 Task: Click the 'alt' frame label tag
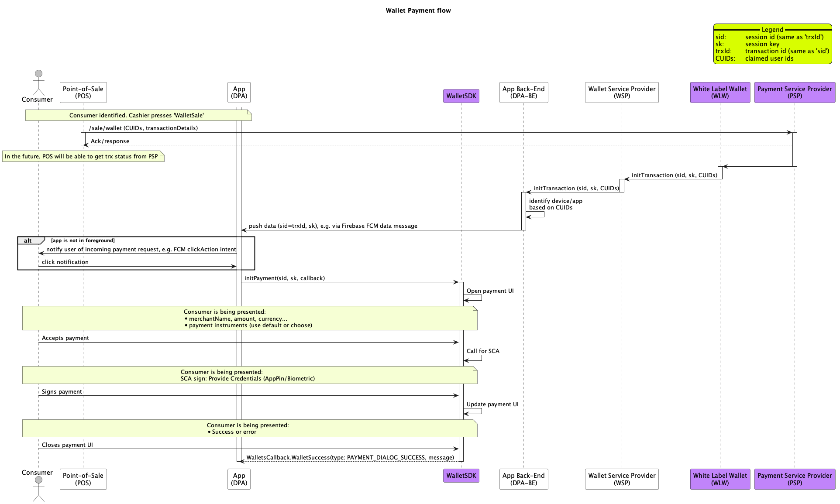[29, 241]
